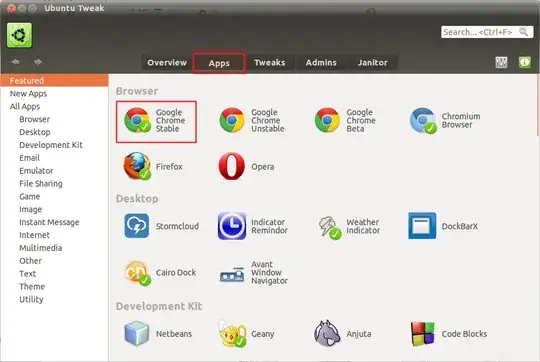The height and width of the screenshot is (362, 540).
Task: Select the Anjuta app icon
Action: click(x=327, y=333)
